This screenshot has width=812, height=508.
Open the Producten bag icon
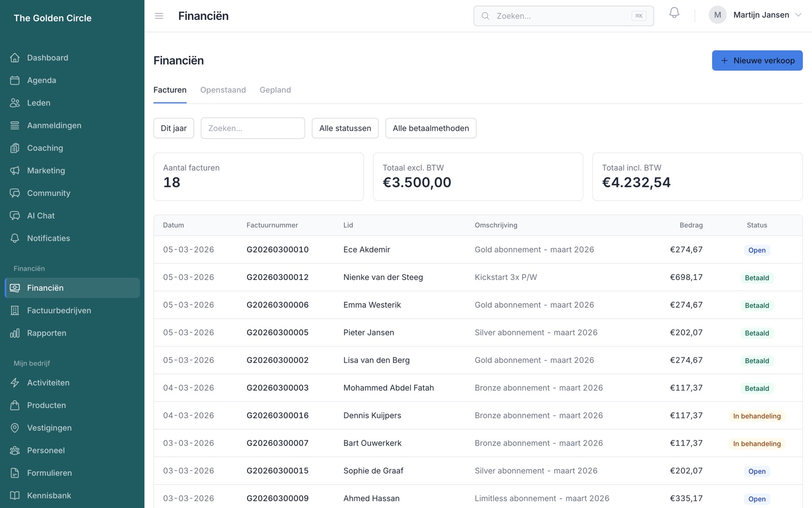point(15,405)
